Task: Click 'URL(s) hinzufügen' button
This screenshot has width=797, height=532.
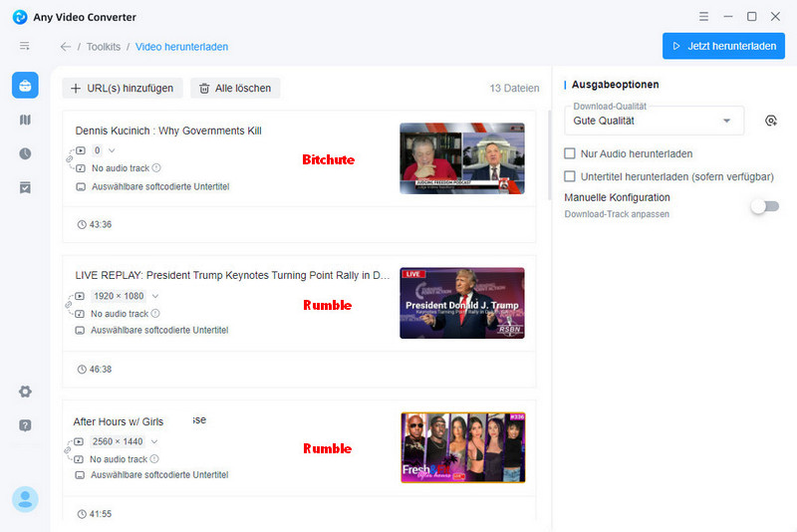Action: click(123, 89)
